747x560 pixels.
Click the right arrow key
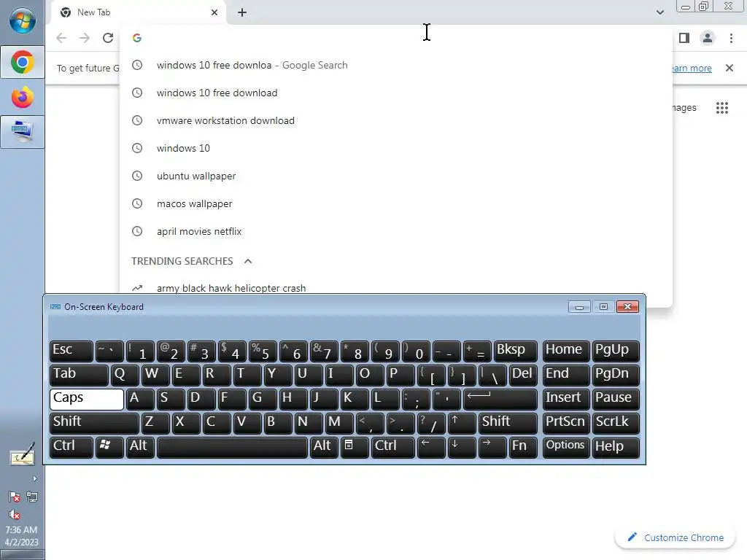(x=492, y=447)
